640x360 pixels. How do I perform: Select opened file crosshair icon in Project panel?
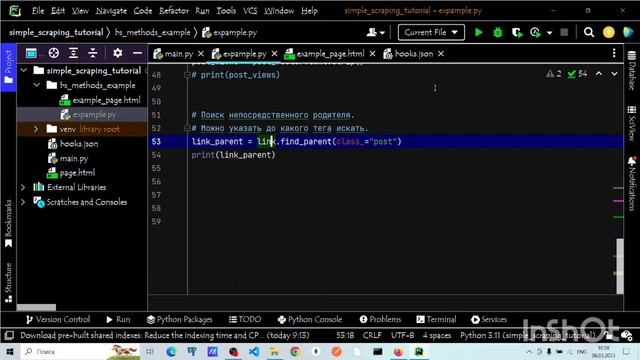53,53
